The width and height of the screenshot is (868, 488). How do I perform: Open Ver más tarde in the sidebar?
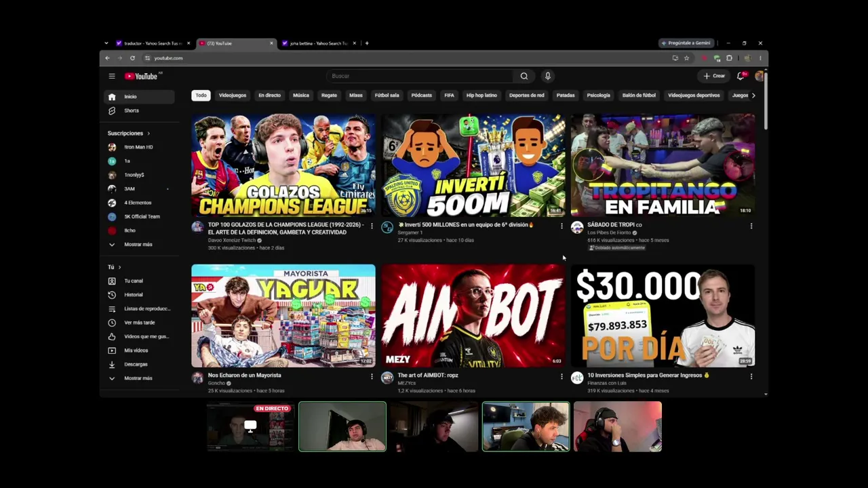pyautogui.click(x=138, y=323)
